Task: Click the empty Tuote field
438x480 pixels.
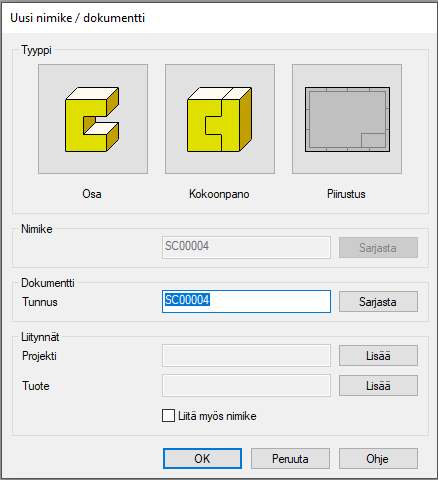Action: coord(246,386)
